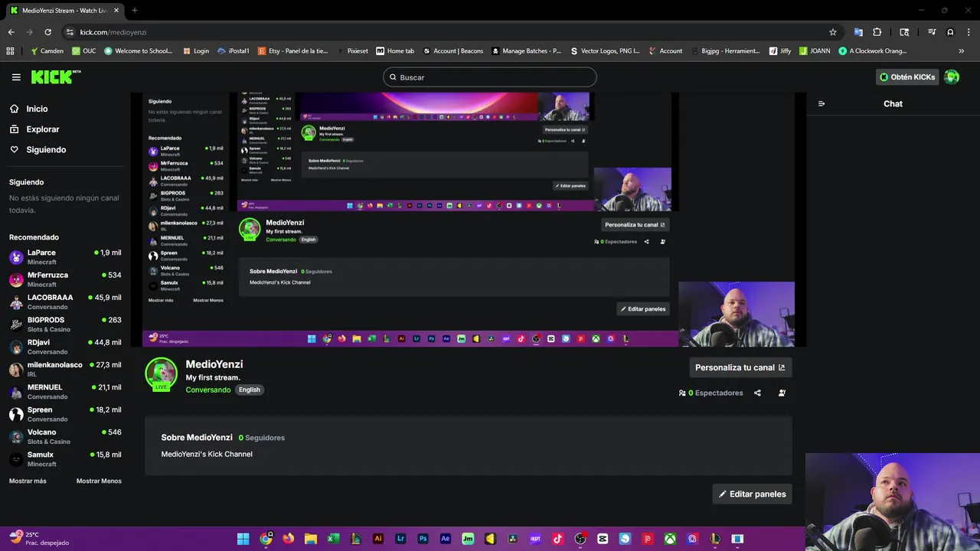The image size is (980, 551).
Task: Open Firefox from taskbar
Action: tap(288, 539)
